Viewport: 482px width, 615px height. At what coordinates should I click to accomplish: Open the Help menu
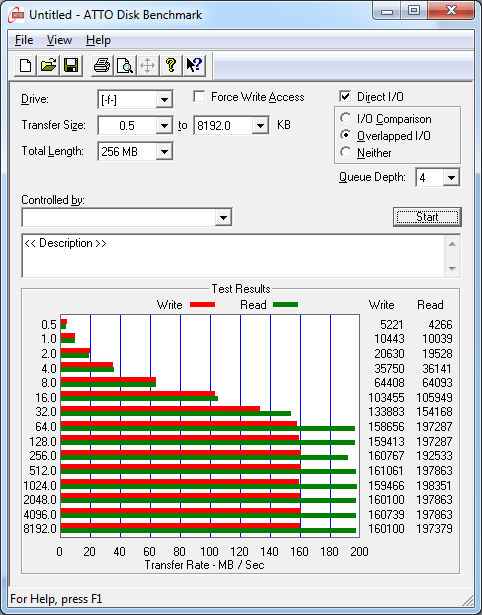(x=98, y=40)
